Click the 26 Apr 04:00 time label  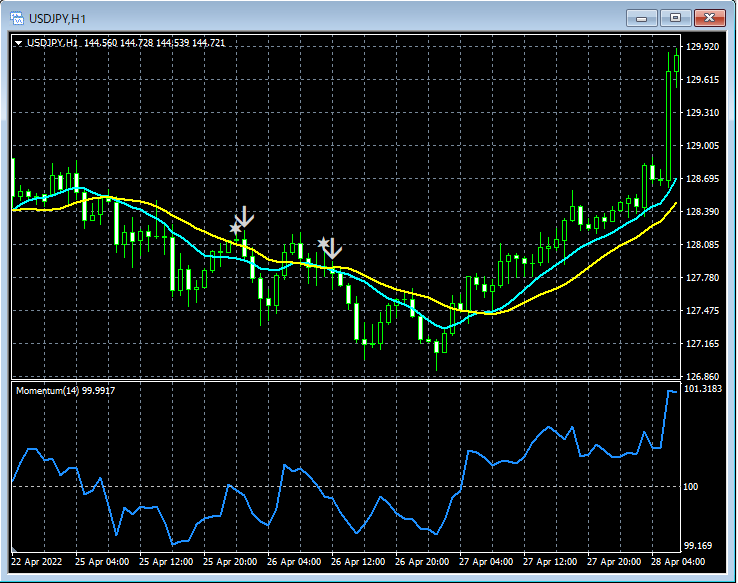point(294,562)
